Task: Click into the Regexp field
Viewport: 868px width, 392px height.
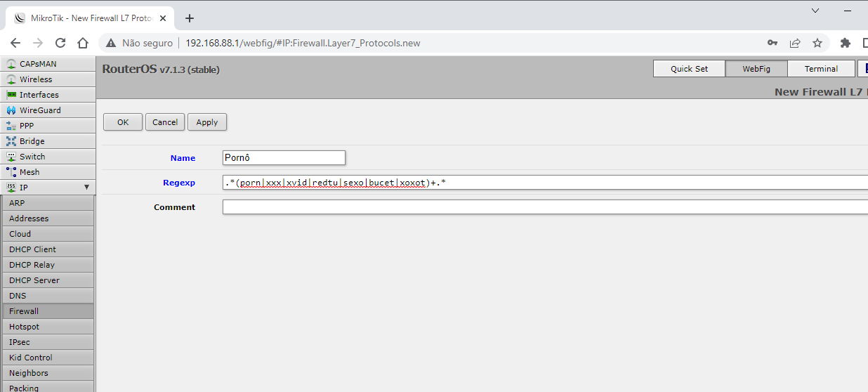Action: click(x=545, y=183)
